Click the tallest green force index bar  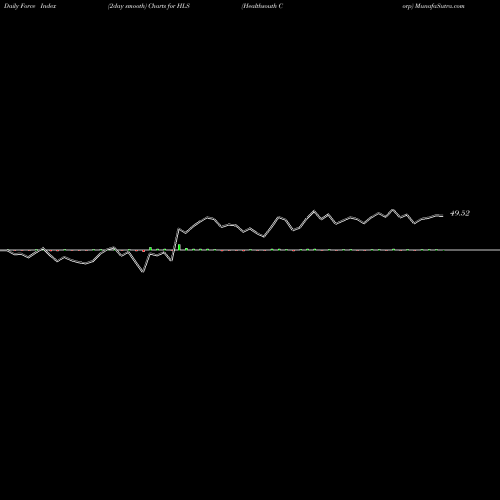179,247
